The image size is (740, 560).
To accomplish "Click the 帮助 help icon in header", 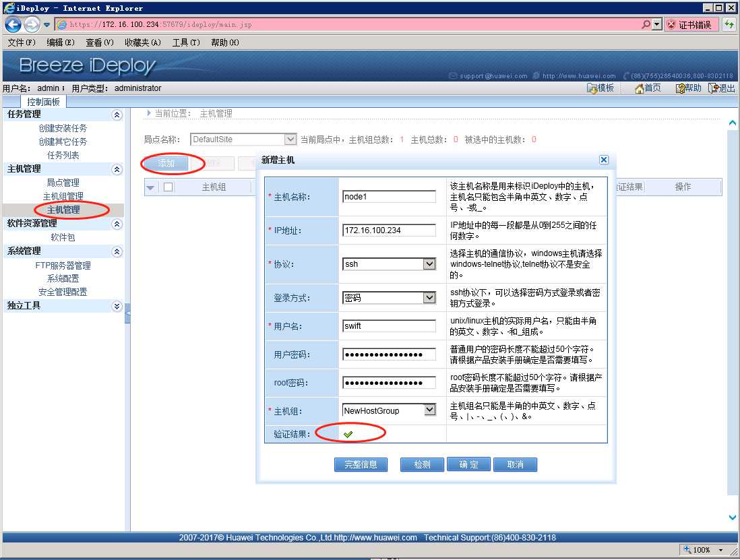I will point(688,88).
